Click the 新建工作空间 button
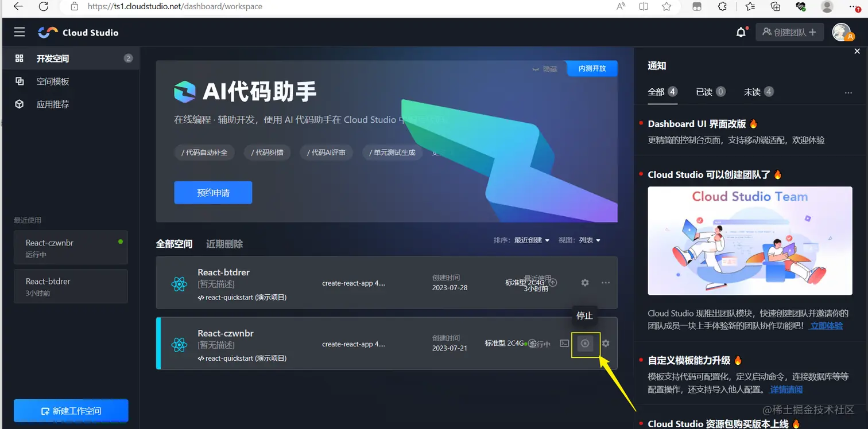Viewport: 868px width, 429px height. (x=71, y=411)
